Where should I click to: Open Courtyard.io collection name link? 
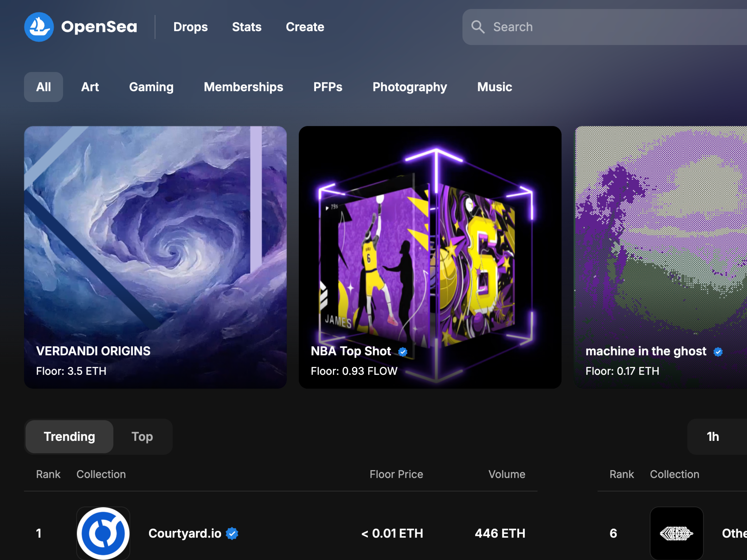[x=185, y=533]
